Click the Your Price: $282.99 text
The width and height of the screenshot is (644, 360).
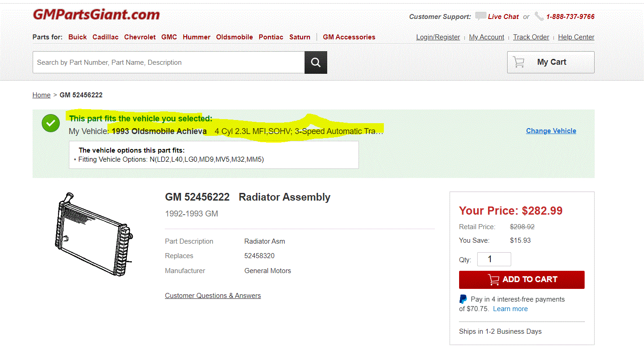pos(511,211)
